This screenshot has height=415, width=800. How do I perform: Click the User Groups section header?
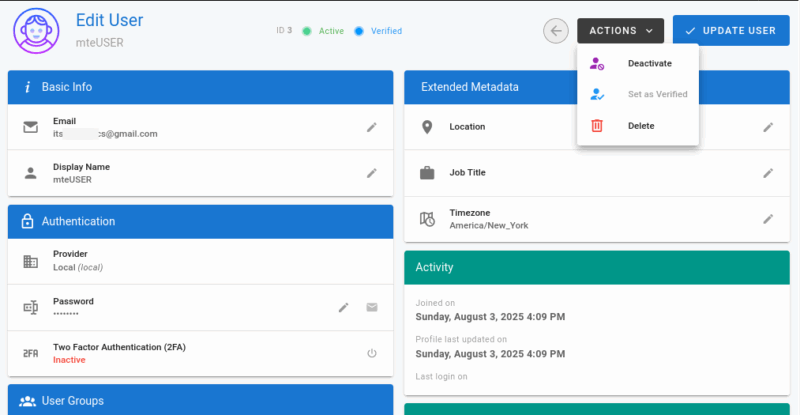[201, 400]
